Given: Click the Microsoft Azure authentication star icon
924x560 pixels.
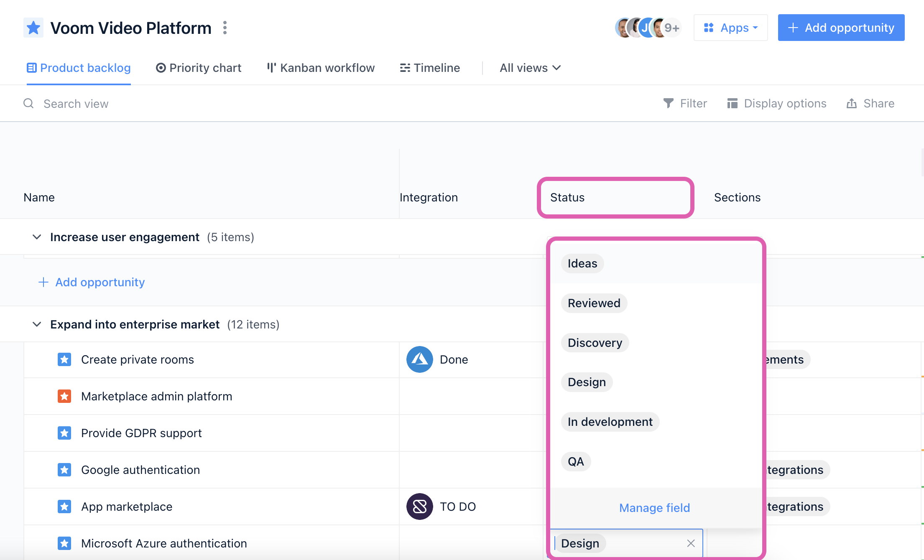Looking at the screenshot, I should 64,543.
